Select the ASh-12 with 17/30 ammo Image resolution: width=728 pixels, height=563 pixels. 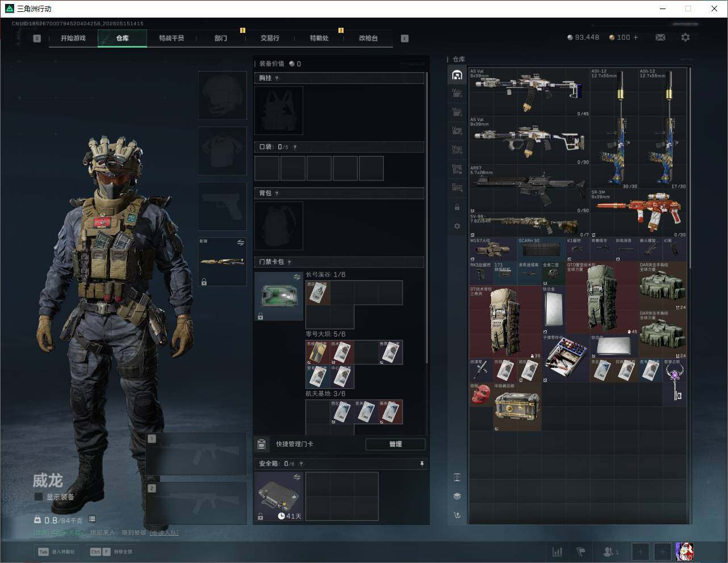tap(663, 129)
